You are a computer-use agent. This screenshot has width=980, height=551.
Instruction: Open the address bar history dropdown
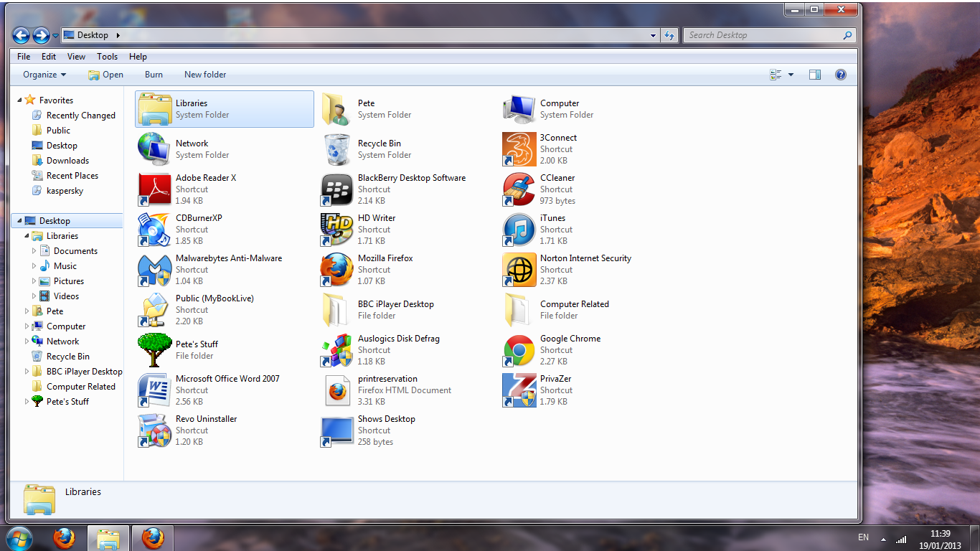tap(653, 35)
